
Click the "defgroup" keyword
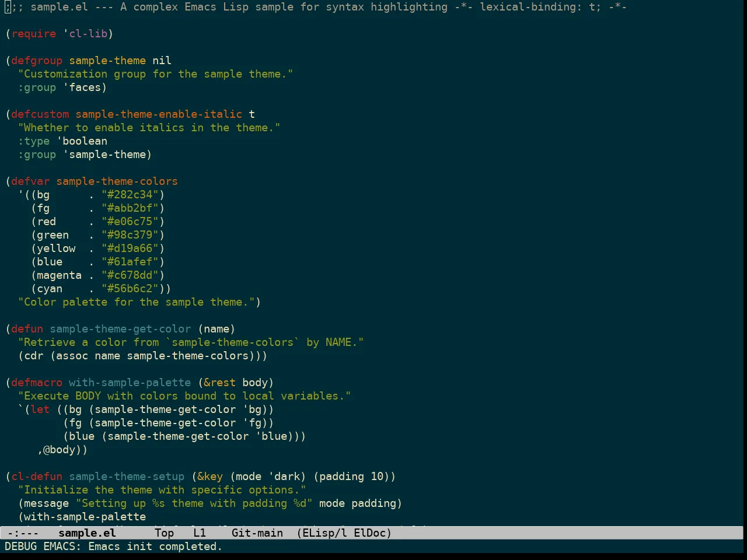pos(37,61)
